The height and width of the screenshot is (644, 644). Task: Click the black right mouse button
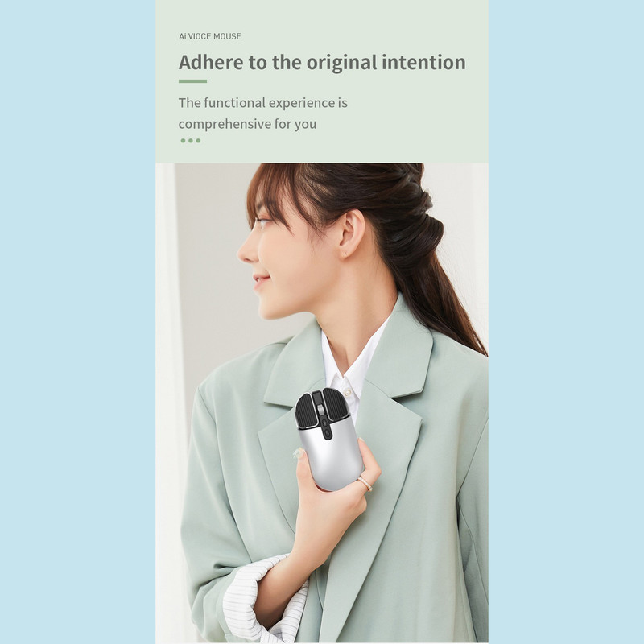coord(336,405)
